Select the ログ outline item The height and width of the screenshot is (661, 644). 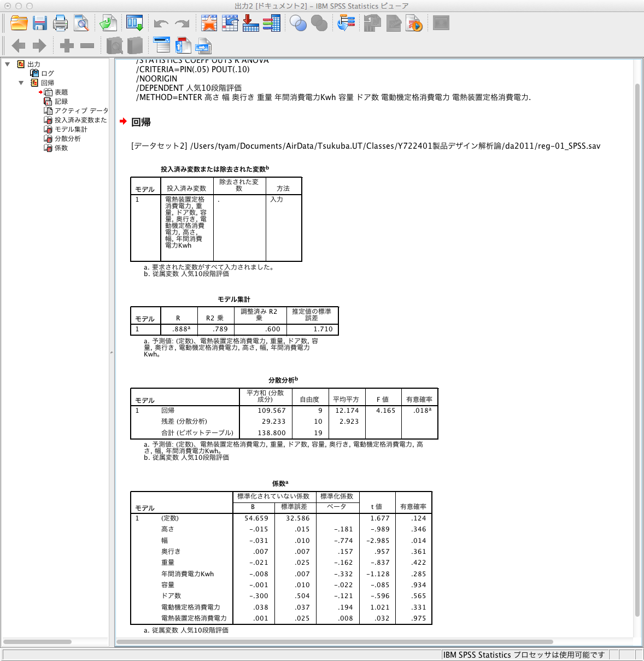48,73
